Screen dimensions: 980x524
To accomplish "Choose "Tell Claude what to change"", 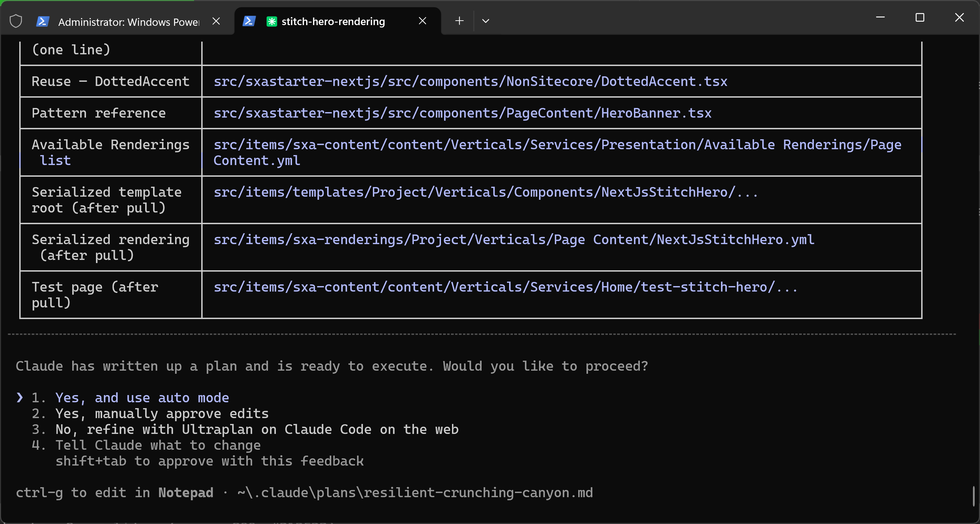I will pyautogui.click(x=158, y=445).
